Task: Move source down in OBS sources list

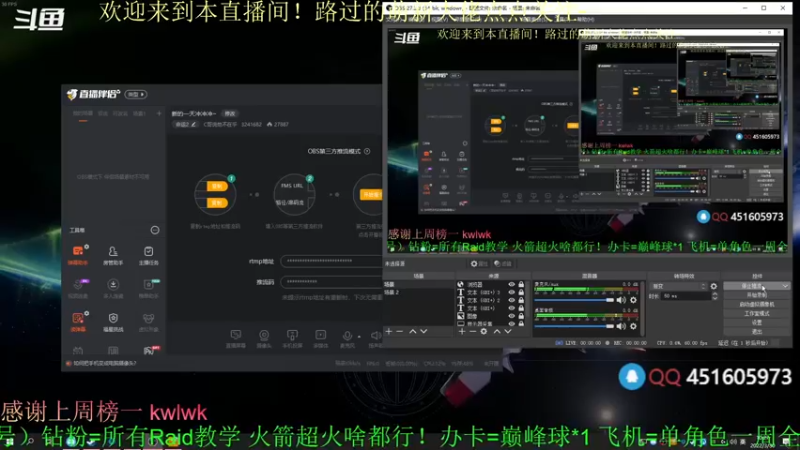Action: pyautogui.click(x=508, y=332)
